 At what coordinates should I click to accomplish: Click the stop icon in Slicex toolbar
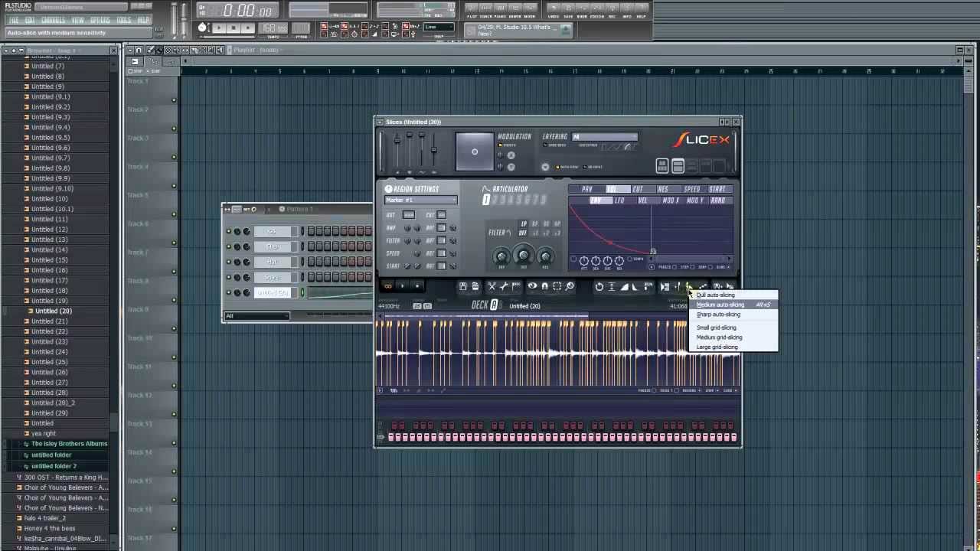pos(417,286)
